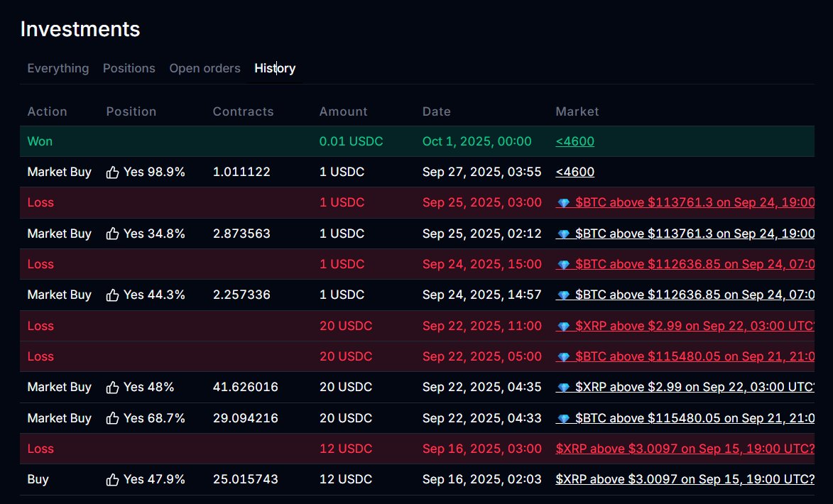833x504 pixels.
Task: Open <4600 market link dated Sep 27
Action: [575, 172]
